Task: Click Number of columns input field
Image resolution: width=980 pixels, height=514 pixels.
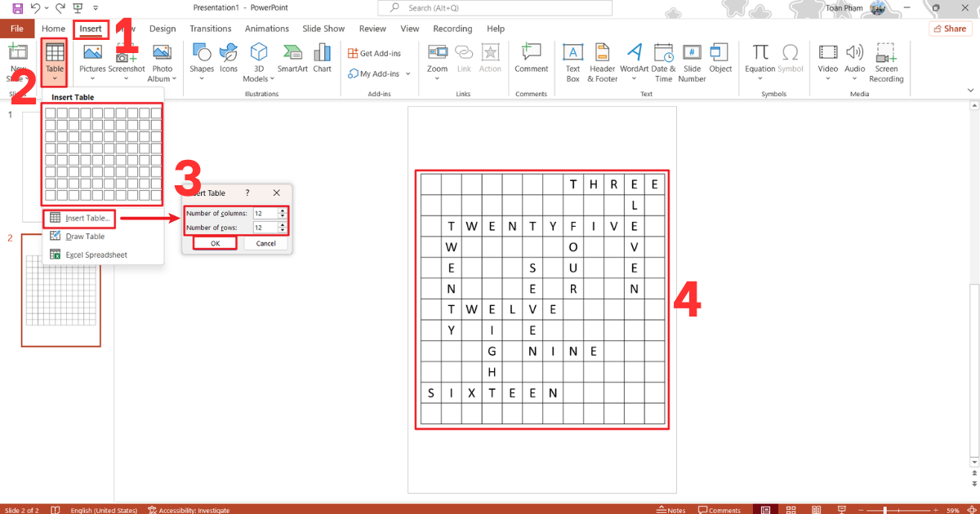Action: (265, 213)
